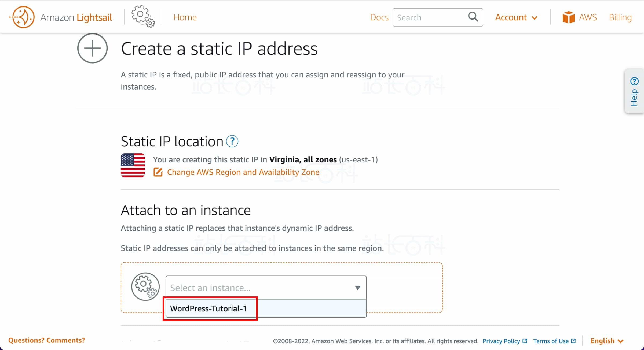Choose WordPress-Tutorial-1 from the list
The width and height of the screenshot is (644, 350).
(208, 308)
